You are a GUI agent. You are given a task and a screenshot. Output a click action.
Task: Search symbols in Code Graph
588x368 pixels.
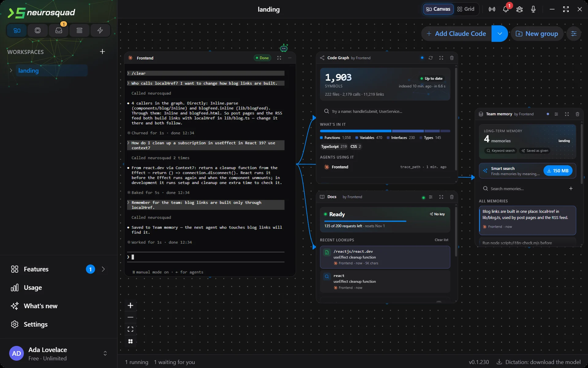coord(385,111)
